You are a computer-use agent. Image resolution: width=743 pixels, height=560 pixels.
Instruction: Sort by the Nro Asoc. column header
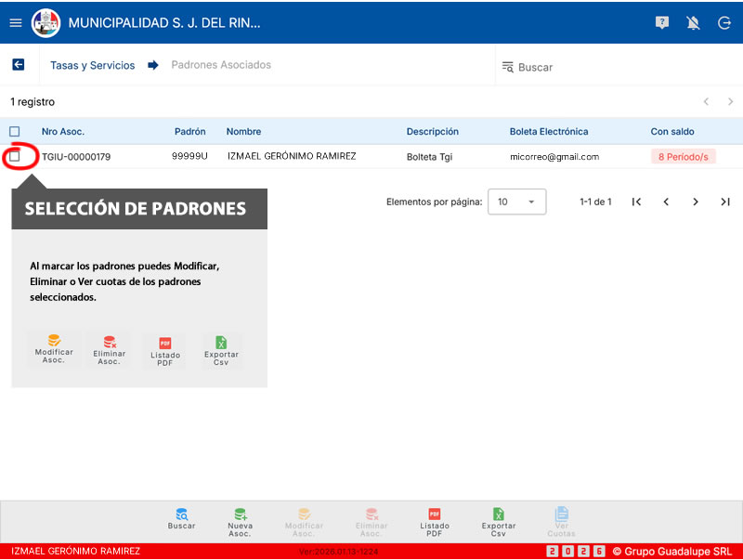click(63, 132)
